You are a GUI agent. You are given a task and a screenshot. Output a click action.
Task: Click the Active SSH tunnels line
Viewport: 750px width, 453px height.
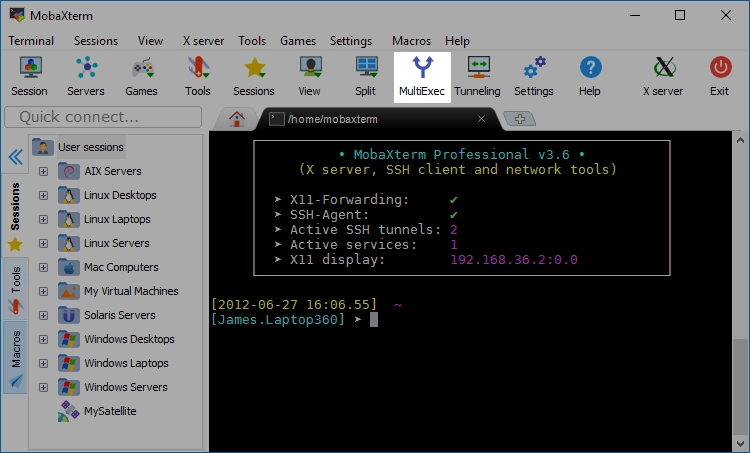(x=366, y=230)
